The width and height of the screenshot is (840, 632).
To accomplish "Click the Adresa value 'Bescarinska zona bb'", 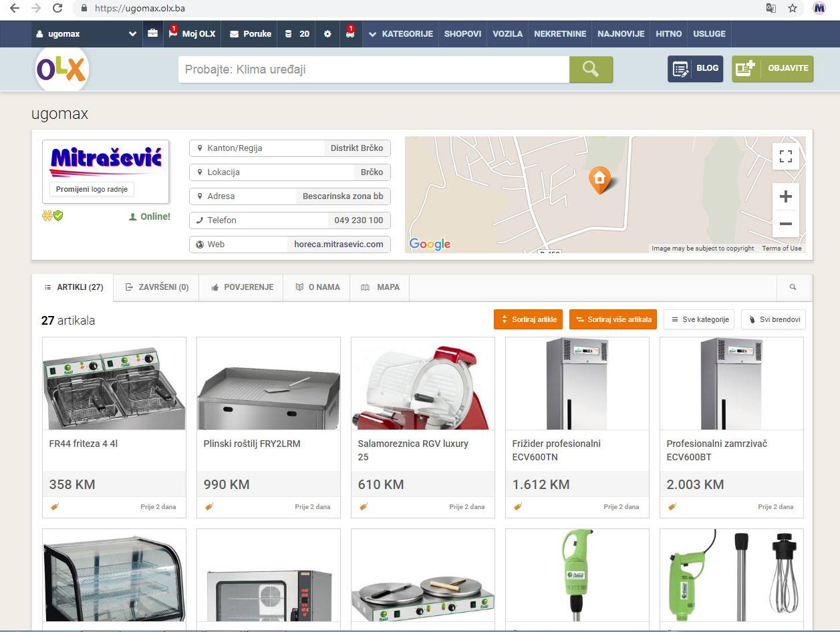I will 343,196.
